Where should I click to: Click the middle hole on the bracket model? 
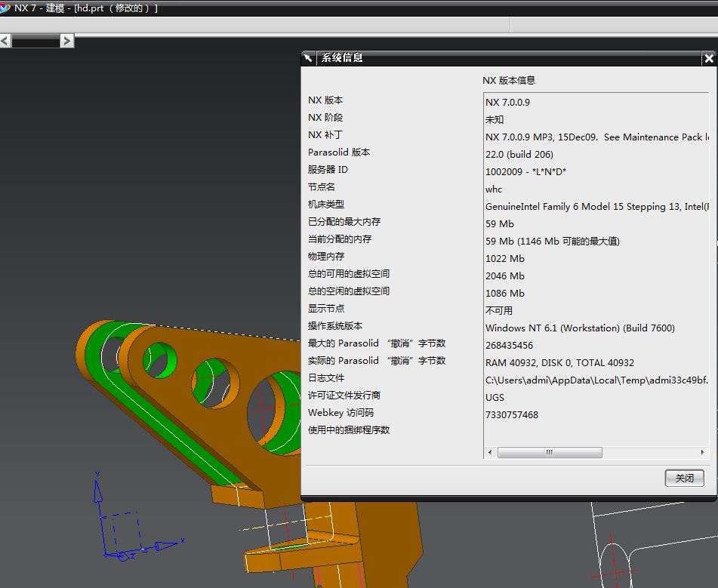pos(216,383)
